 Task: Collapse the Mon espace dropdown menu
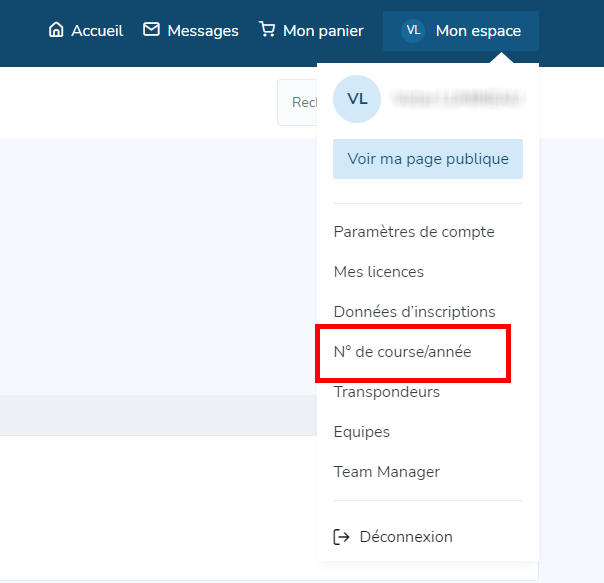pos(478,31)
